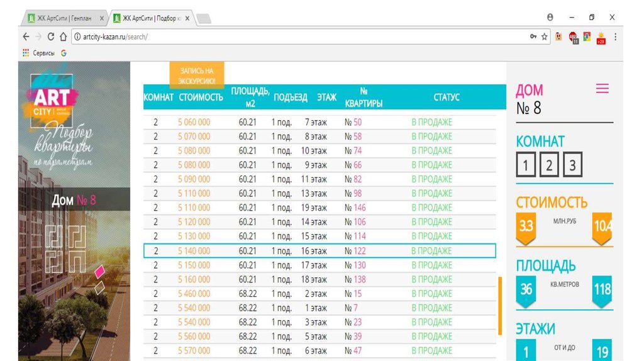This screenshot has height=361, width=644.
Task: Click the browser reload icon
Action: coord(51,37)
